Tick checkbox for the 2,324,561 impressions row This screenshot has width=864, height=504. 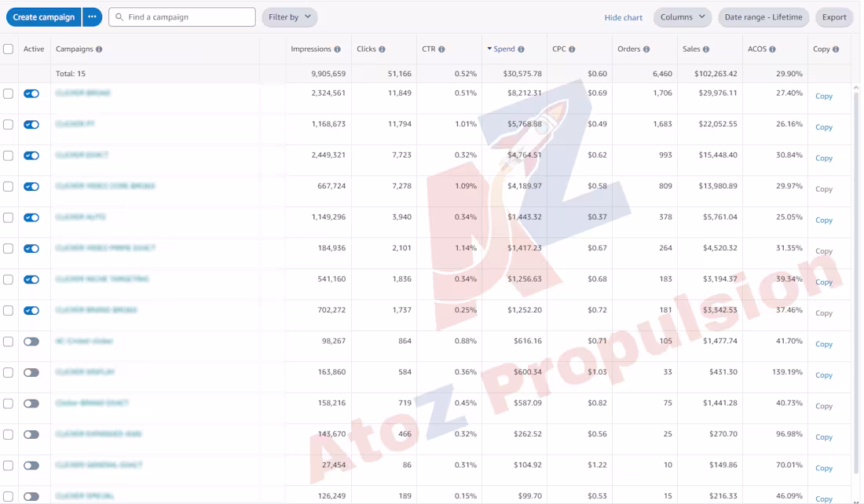pyautogui.click(x=9, y=93)
